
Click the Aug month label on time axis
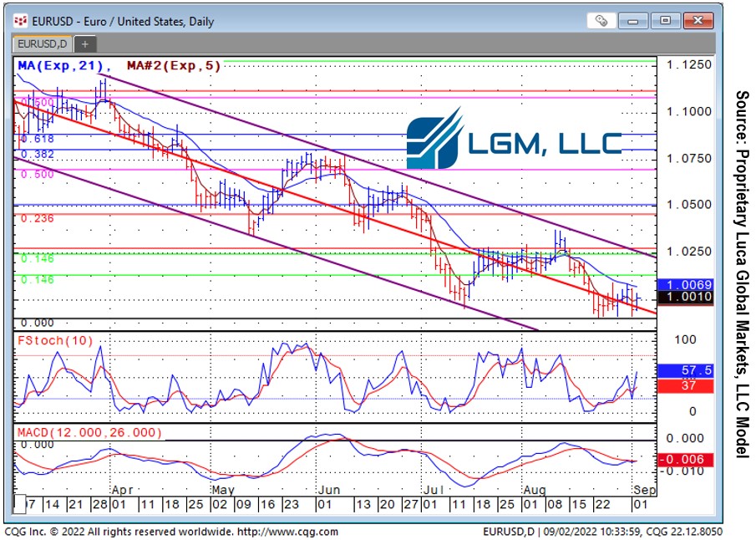point(535,491)
